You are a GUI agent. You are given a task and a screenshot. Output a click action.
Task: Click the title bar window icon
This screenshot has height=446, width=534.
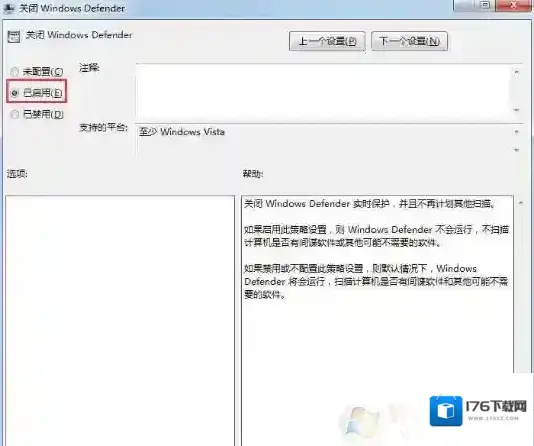point(9,8)
